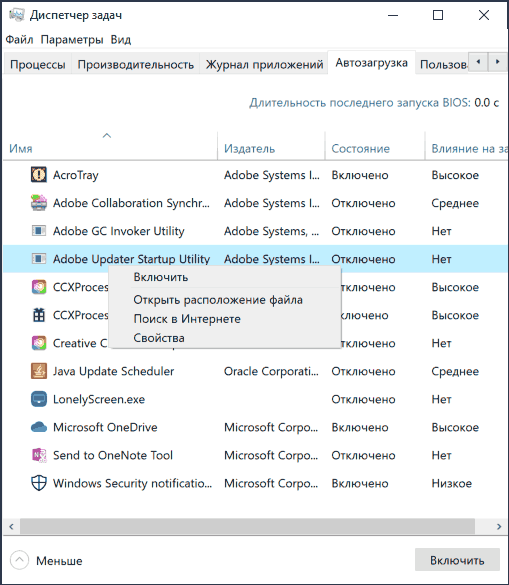The image size is (509, 585).
Task: Choose Включить in the context menu
Action: (160, 277)
